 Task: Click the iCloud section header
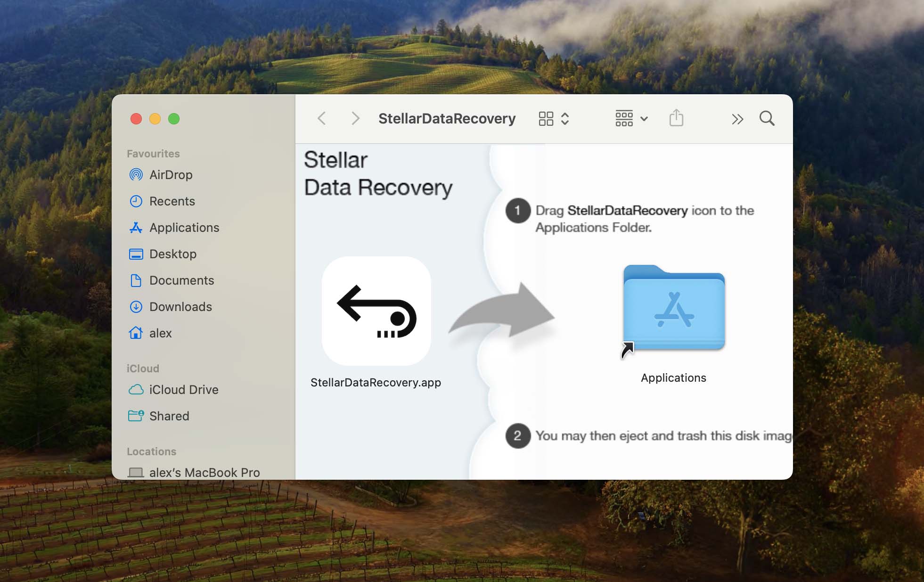pos(143,369)
